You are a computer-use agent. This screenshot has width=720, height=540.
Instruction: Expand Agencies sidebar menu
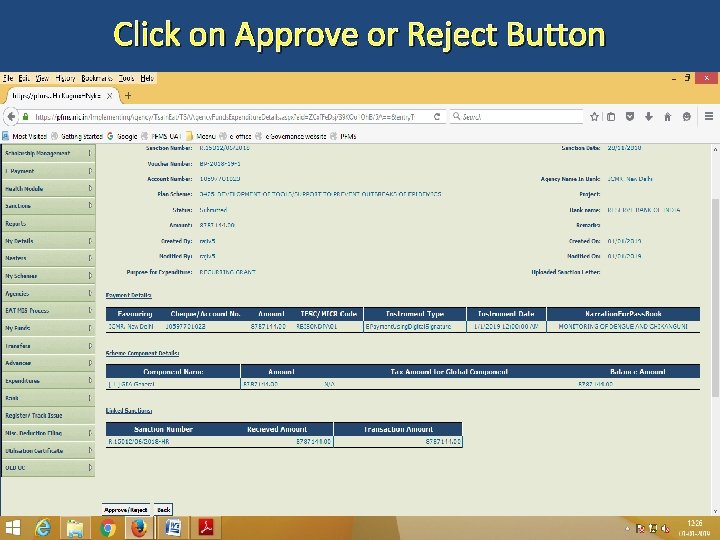[48, 293]
